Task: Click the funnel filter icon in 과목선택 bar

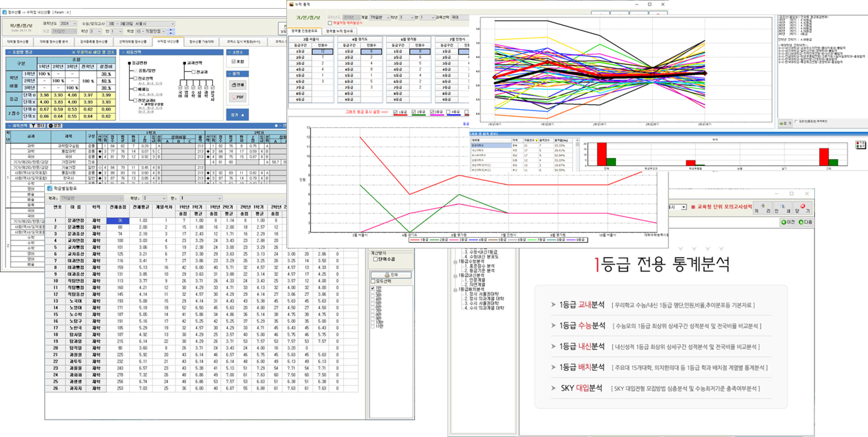Action: pos(33,125)
